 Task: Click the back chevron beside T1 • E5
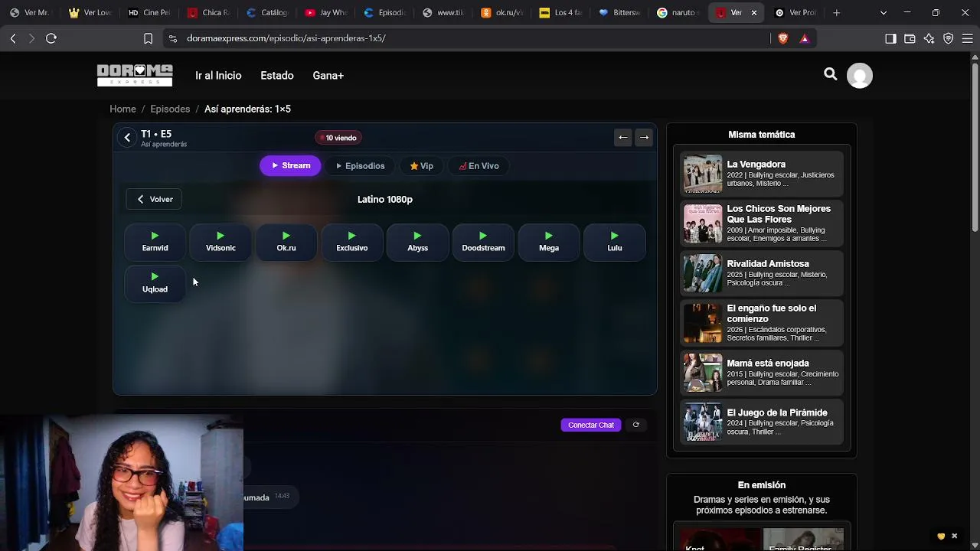(127, 138)
